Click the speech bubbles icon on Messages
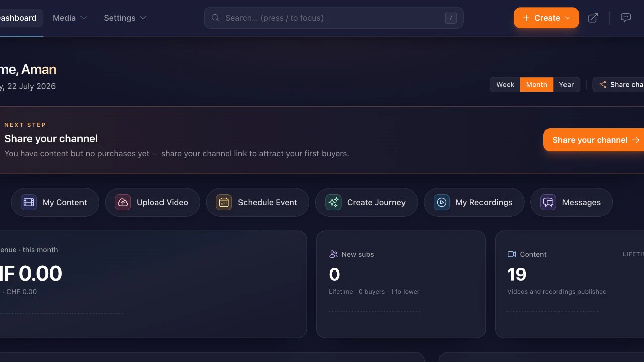 pyautogui.click(x=548, y=202)
